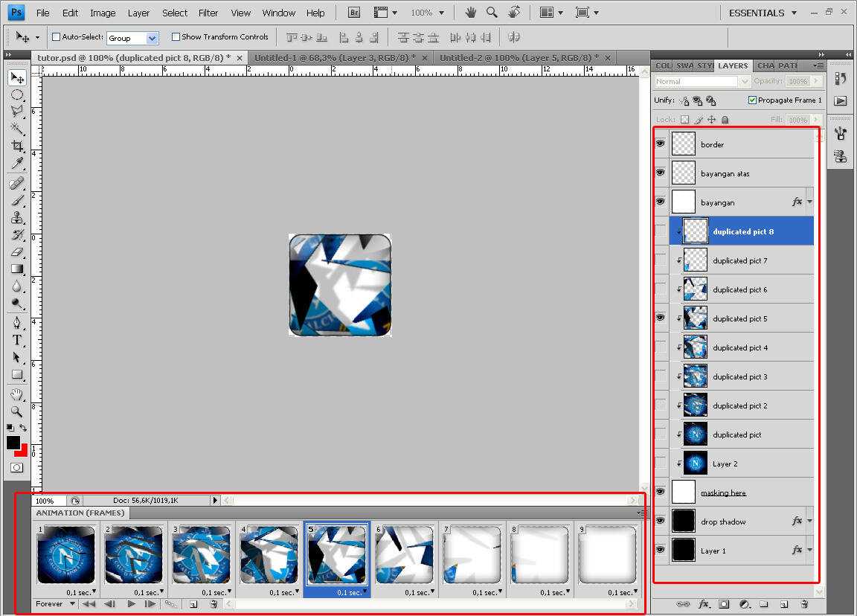857x616 pixels.
Task: Open the Filter menu
Action: [x=208, y=13]
